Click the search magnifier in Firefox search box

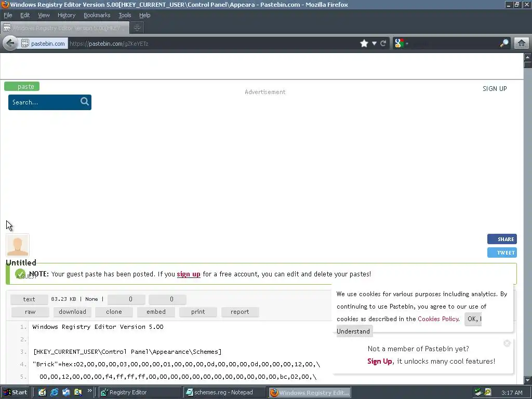click(x=504, y=44)
